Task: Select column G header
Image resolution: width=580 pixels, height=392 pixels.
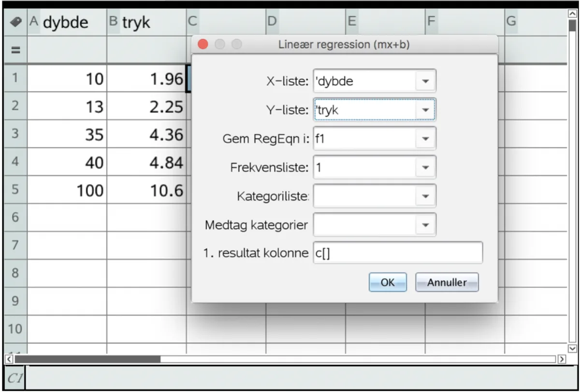Action: [x=536, y=22]
